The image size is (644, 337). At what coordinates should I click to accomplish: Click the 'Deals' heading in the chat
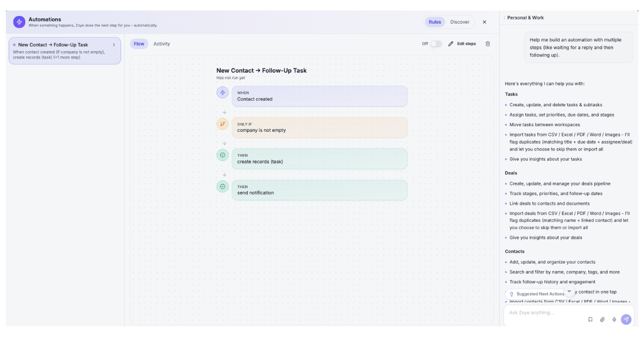click(511, 173)
